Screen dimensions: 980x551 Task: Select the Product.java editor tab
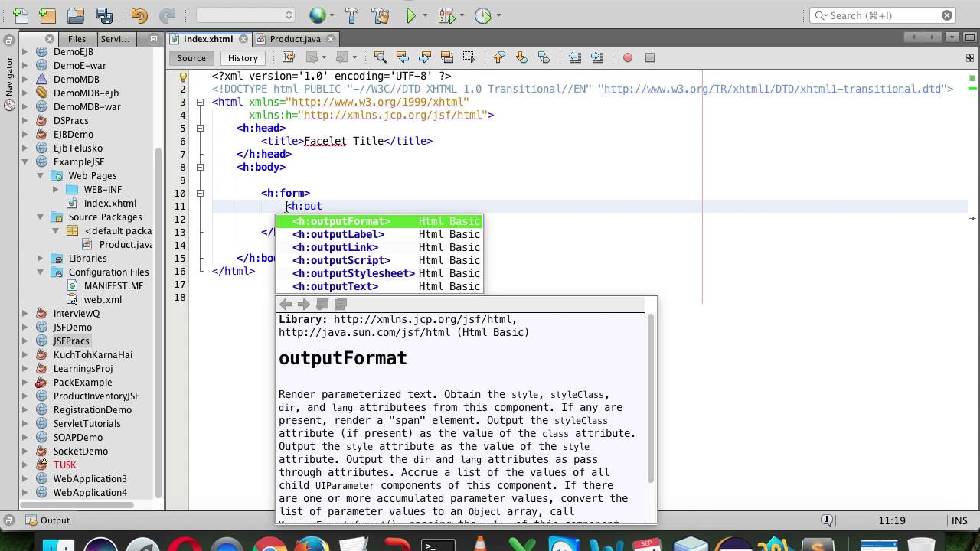click(x=295, y=39)
